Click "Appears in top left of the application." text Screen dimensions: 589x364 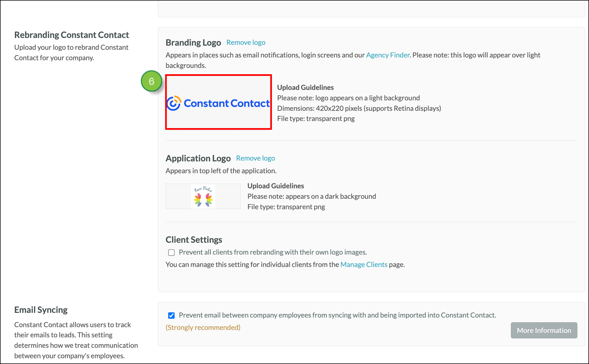click(x=221, y=171)
